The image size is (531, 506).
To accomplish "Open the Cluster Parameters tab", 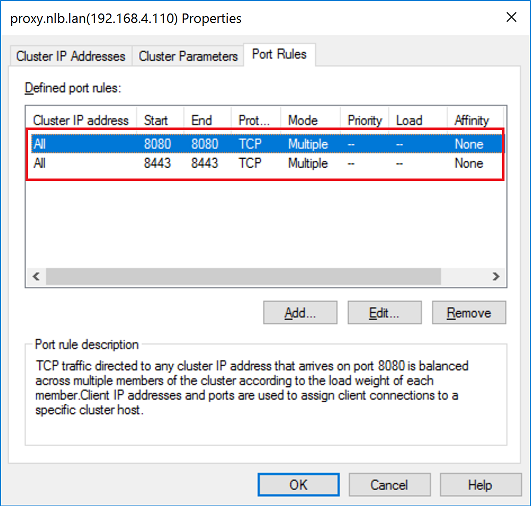I will pos(188,56).
